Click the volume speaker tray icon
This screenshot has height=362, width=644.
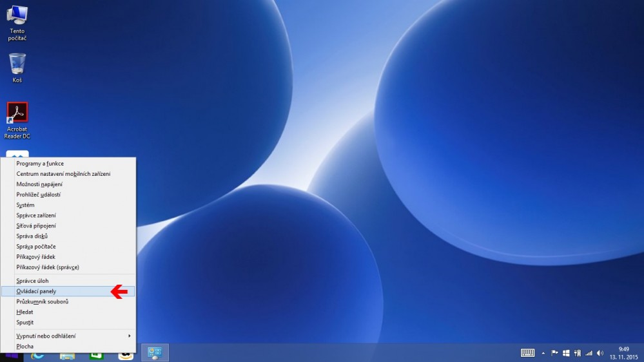click(x=600, y=353)
